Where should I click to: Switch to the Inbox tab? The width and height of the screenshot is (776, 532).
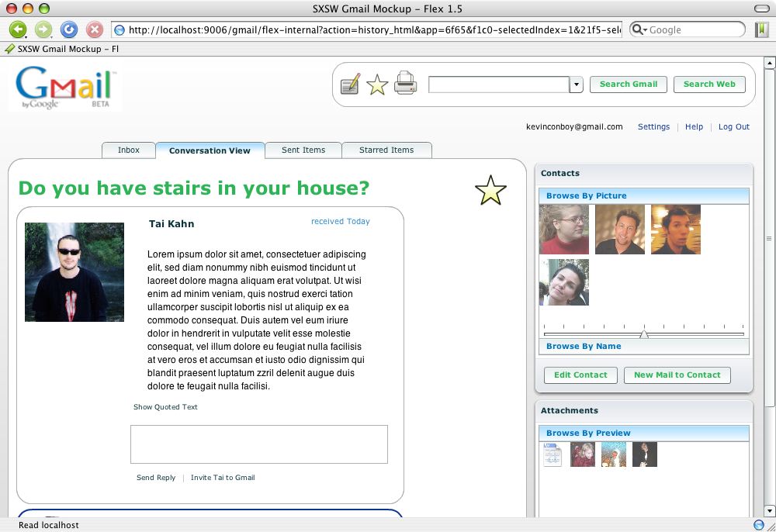[129, 150]
